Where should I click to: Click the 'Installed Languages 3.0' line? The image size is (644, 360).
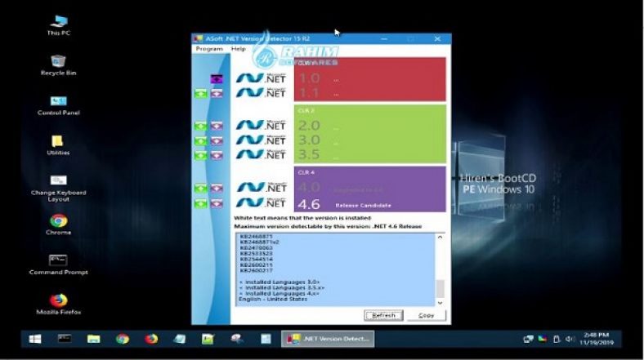coord(279,282)
